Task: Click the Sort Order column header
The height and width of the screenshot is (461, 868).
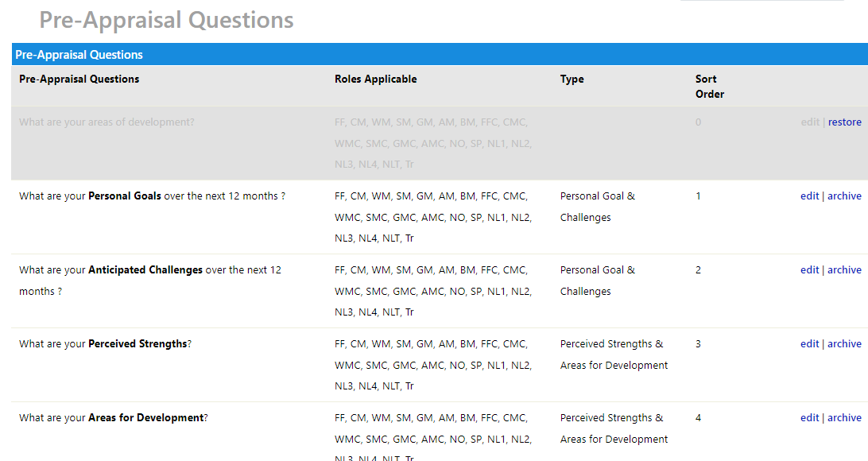Action: (710, 87)
